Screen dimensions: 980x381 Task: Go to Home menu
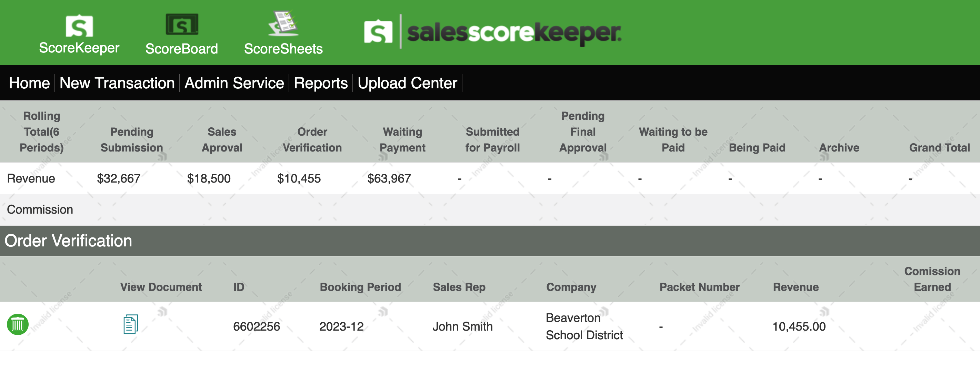pyautogui.click(x=29, y=83)
